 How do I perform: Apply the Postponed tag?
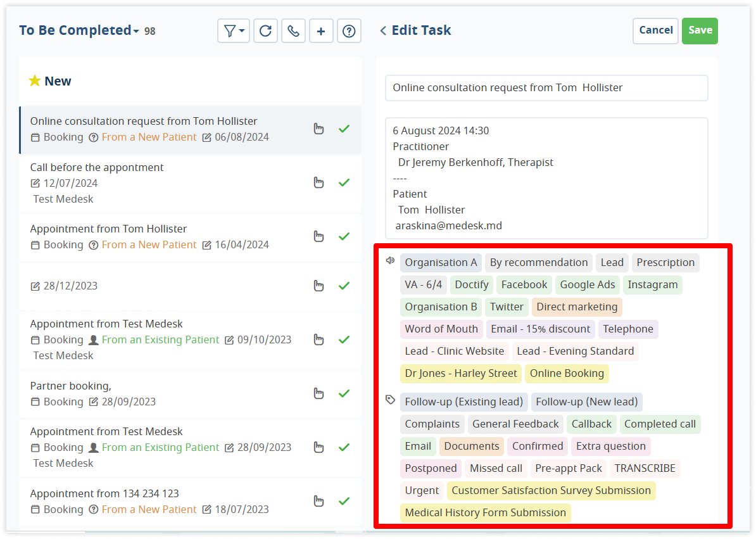431,469
